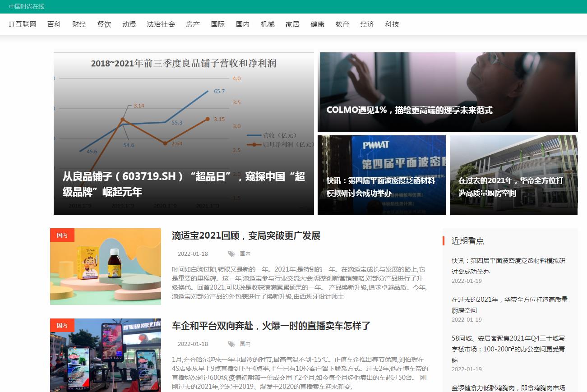Click the 2022-01-19 date under the 58同城 sidebar item
This screenshot has width=587, height=392.
point(467,369)
